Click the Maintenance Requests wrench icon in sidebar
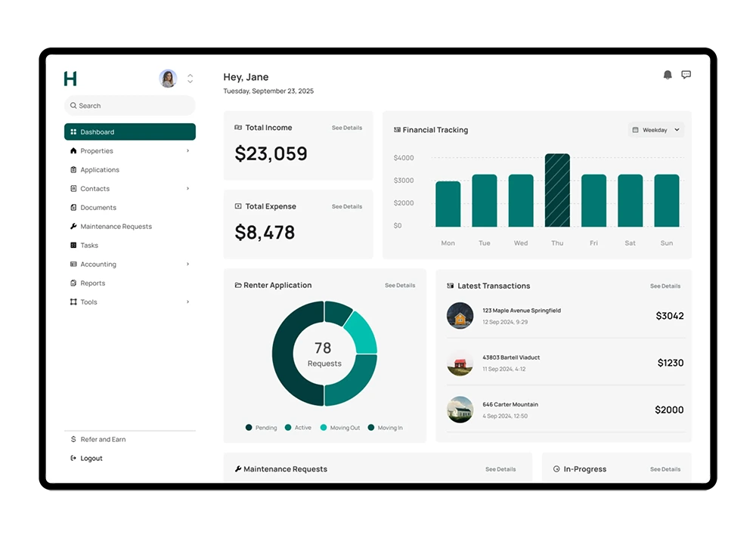Screen dimensions: 756x538 pos(73,227)
